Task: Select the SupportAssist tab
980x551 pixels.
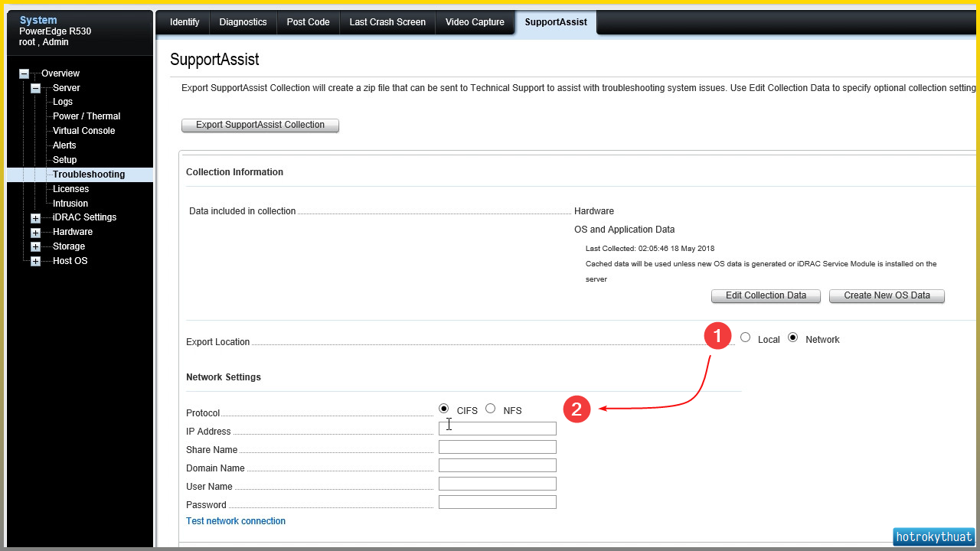Action: tap(556, 22)
